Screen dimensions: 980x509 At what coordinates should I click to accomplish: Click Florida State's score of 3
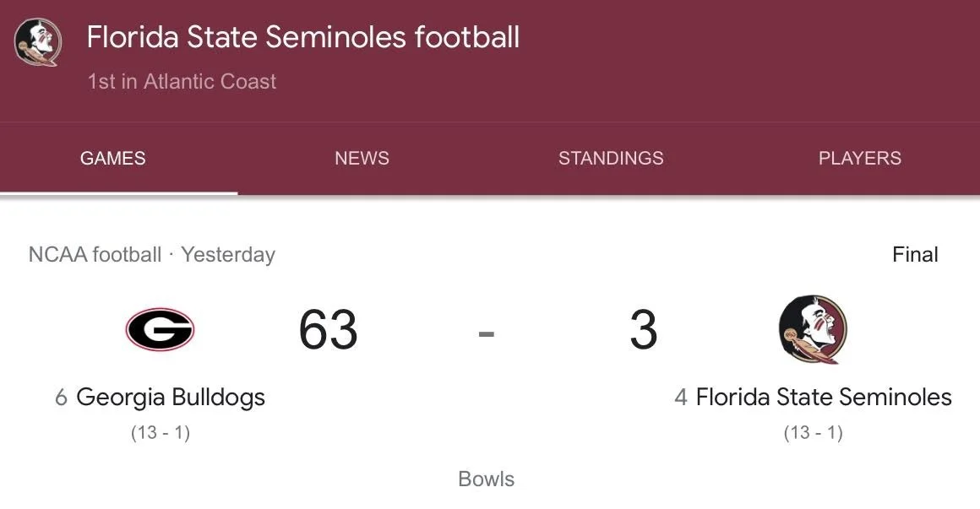tap(643, 330)
